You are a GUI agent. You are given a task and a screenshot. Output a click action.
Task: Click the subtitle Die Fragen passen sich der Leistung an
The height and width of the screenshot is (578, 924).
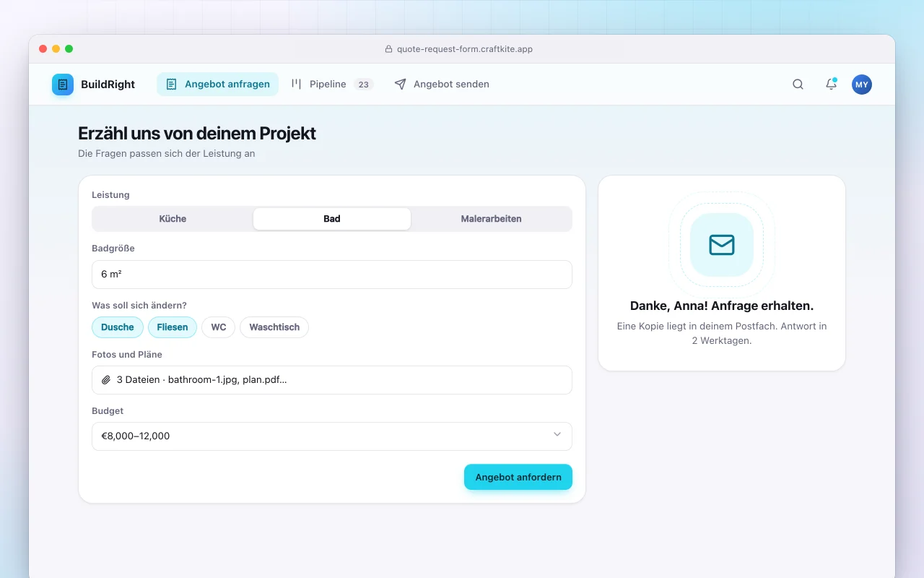click(x=167, y=153)
